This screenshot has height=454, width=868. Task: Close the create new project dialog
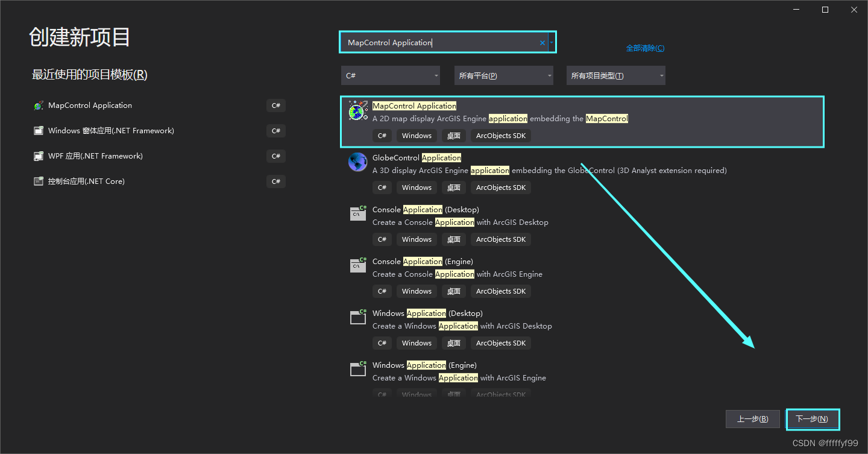tap(854, 10)
